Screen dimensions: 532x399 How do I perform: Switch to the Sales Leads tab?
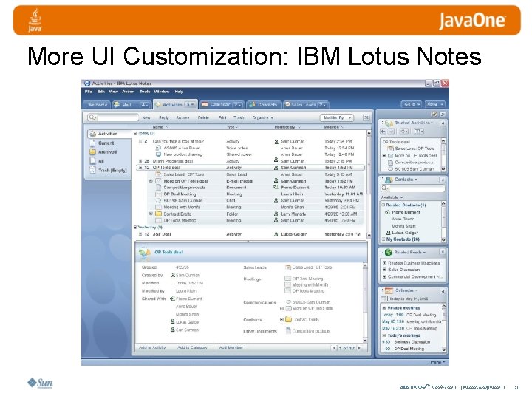click(305, 105)
